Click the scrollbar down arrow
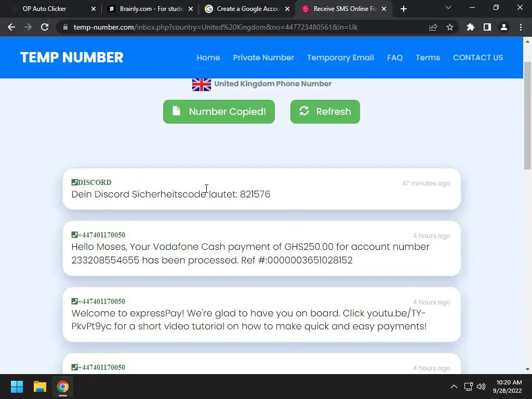532x399 pixels. [527, 369]
